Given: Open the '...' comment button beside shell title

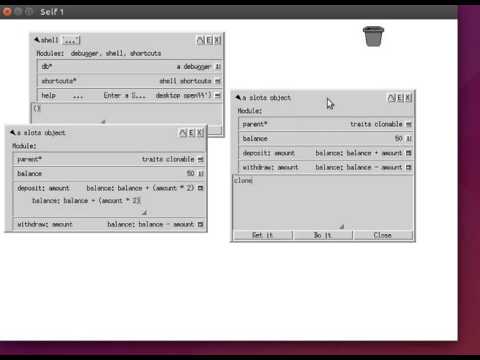Looking at the screenshot, I should pyautogui.click(x=71, y=41).
